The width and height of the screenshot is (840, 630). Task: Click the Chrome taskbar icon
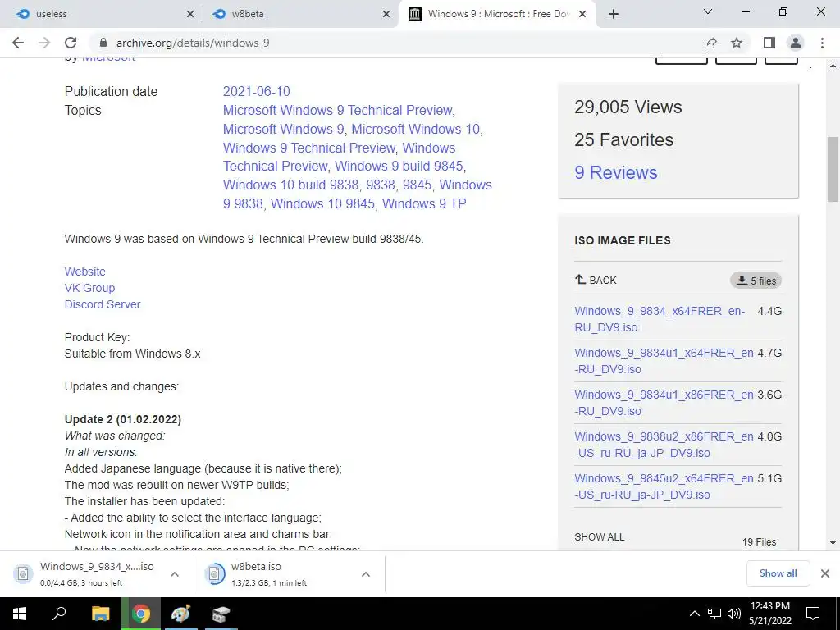click(141, 614)
